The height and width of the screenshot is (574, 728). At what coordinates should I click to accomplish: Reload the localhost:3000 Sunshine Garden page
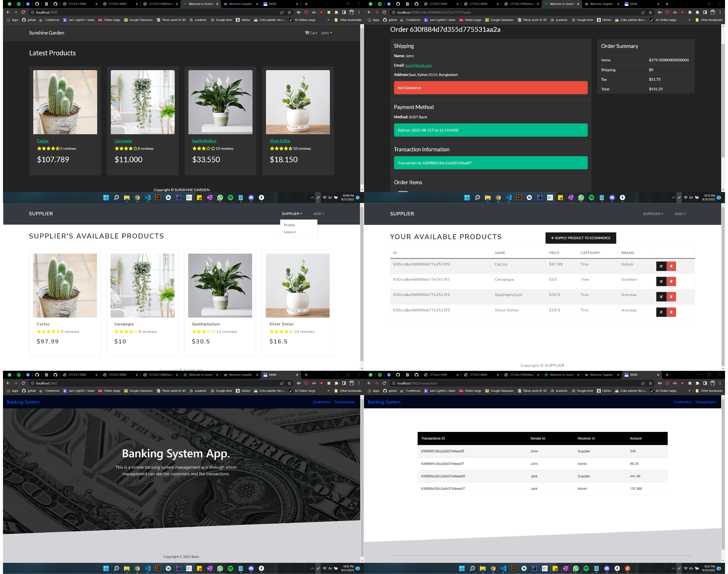point(23,12)
